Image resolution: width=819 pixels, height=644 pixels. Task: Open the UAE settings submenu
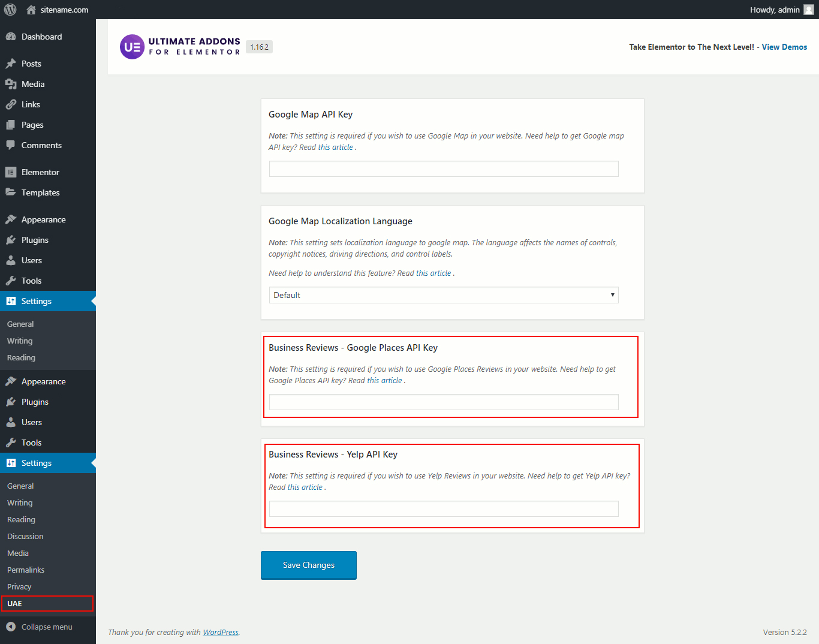(x=14, y=603)
